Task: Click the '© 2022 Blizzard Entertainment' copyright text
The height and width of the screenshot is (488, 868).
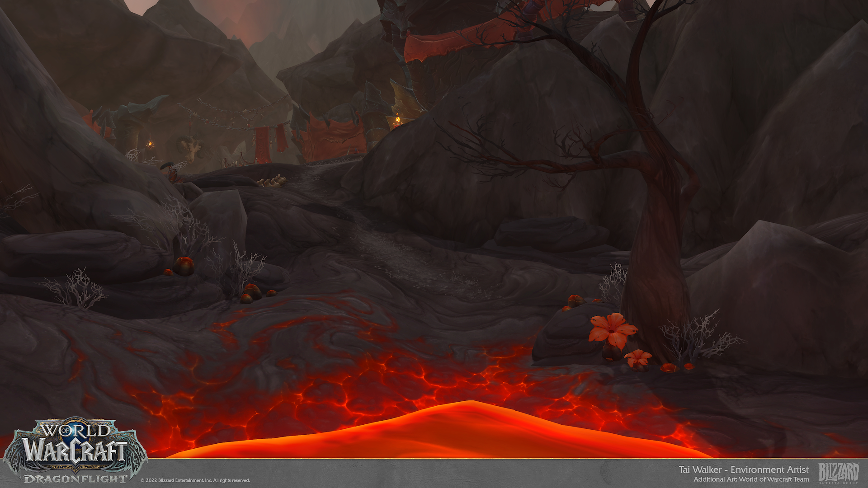Action: point(195,480)
